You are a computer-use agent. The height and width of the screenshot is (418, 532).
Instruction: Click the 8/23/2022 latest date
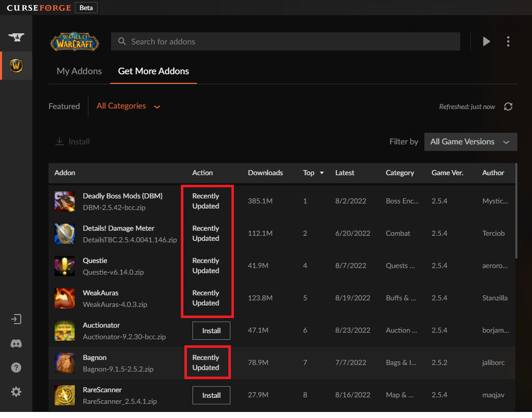coord(353,330)
